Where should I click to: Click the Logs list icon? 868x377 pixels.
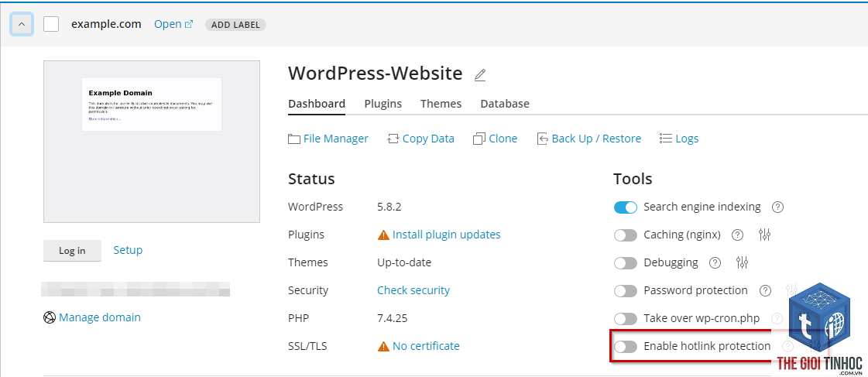pyautogui.click(x=665, y=139)
